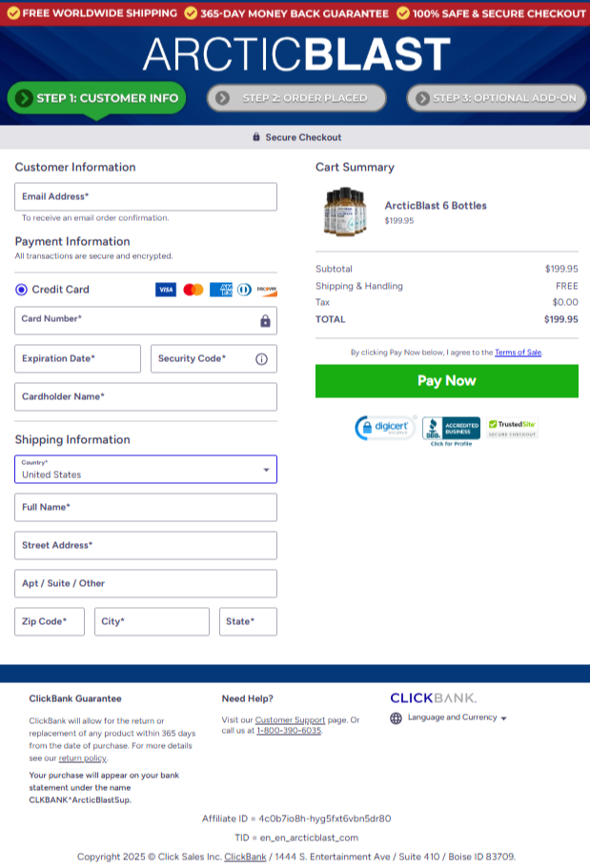Image resolution: width=590 pixels, height=868 pixels.
Task: Click the green Pay Now button
Action: pos(446,380)
